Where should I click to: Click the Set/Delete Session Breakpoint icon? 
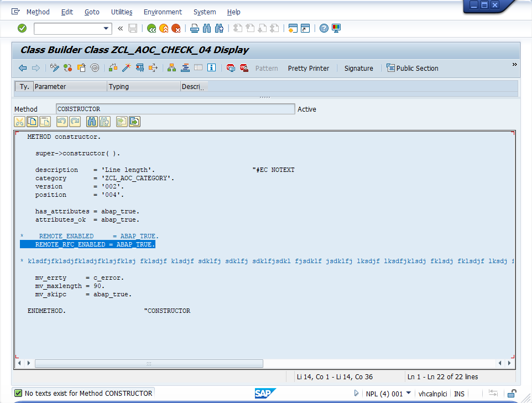coord(231,68)
